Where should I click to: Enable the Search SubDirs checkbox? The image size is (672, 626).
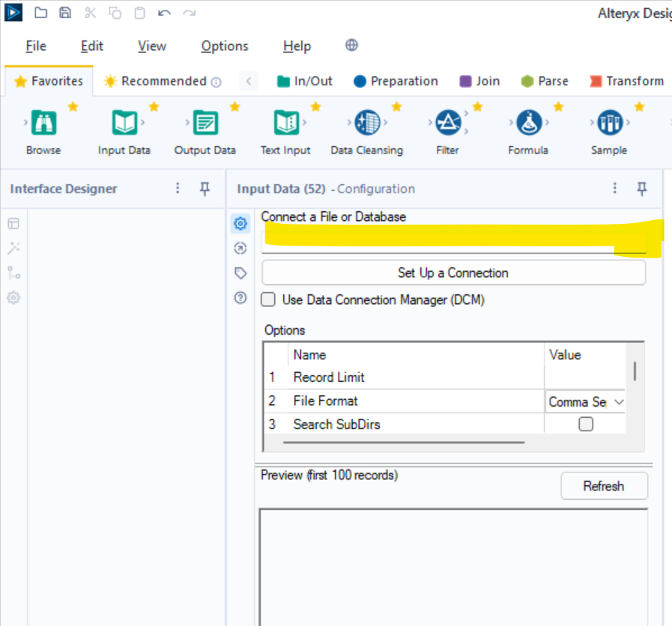[x=585, y=424]
